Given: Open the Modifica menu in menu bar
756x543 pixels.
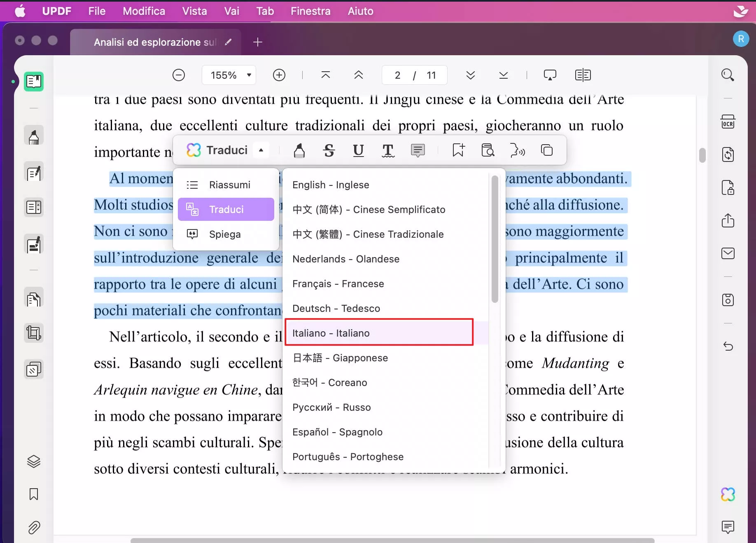Looking at the screenshot, I should click(x=144, y=11).
